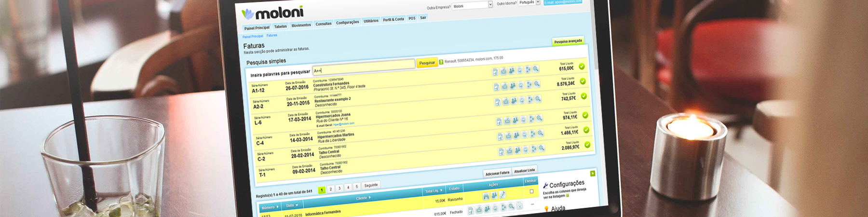This screenshot has width=868, height=217.
Task: Click green arrow icon above Configurações panel
Action: tap(593, 173)
